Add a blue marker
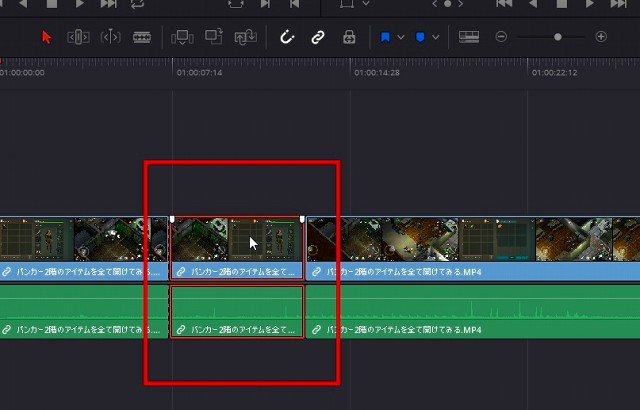The height and width of the screenshot is (410, 640). pyautogui.click(x=421, y=37)
